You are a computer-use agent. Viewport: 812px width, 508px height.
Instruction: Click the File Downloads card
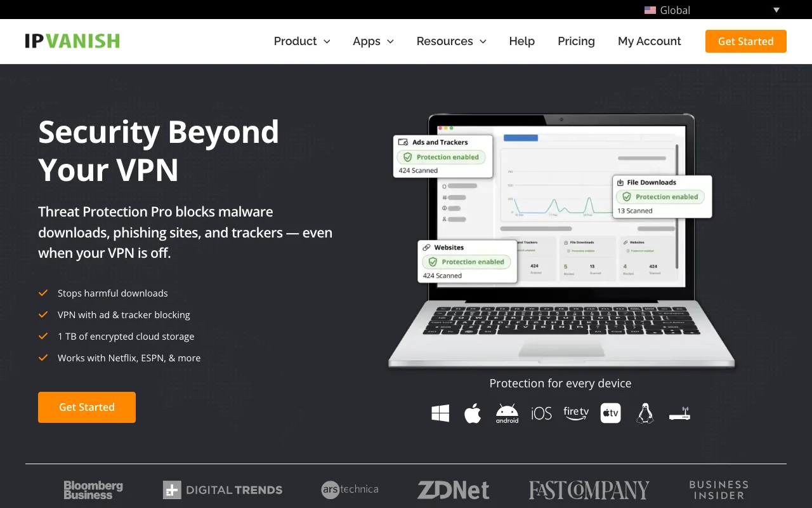(662, 196)
